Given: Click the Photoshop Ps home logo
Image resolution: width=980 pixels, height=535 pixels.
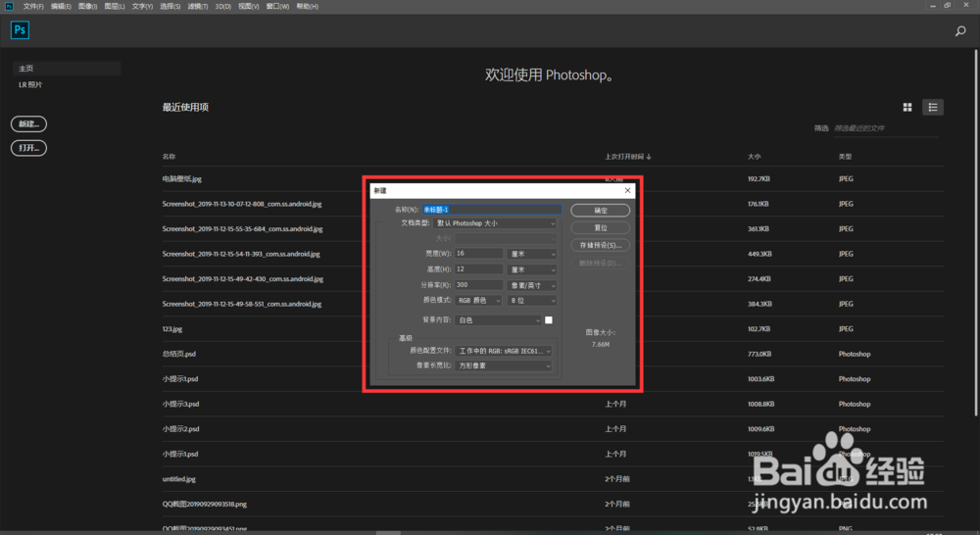Looking at the screenshot, I should pos(20,30).
